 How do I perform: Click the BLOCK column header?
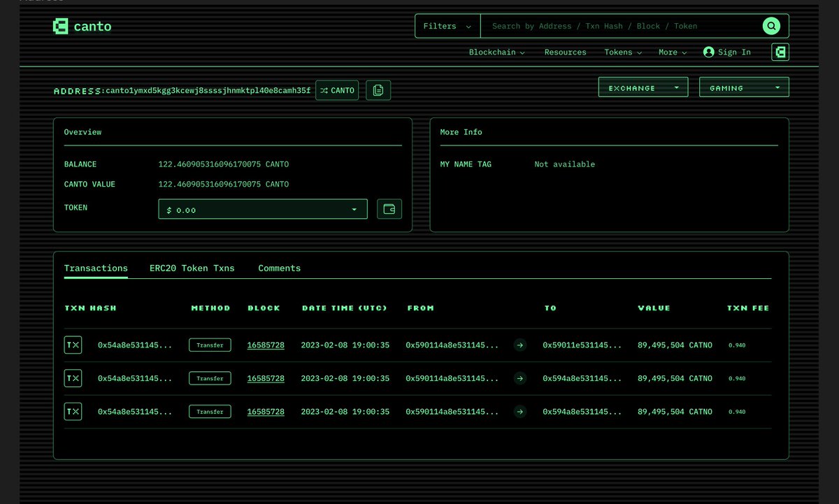pyautogui.click(x=264, y=308)
